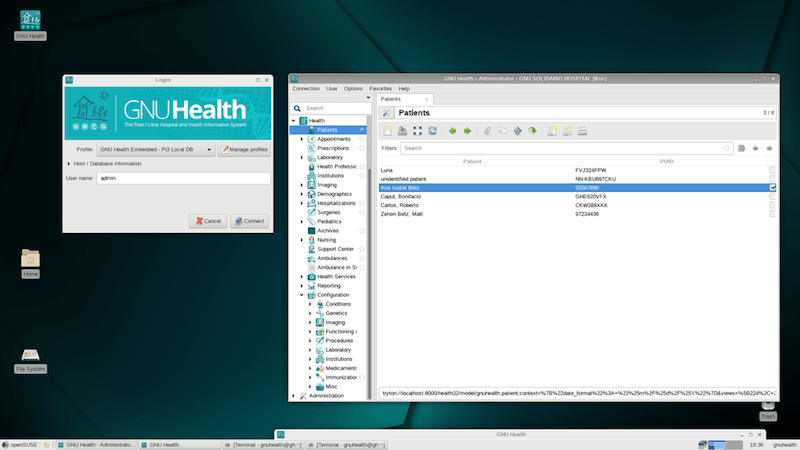Click the small next-page arrow beside the filter box
This screenshot has height=450, width=800.
(769, 148)
